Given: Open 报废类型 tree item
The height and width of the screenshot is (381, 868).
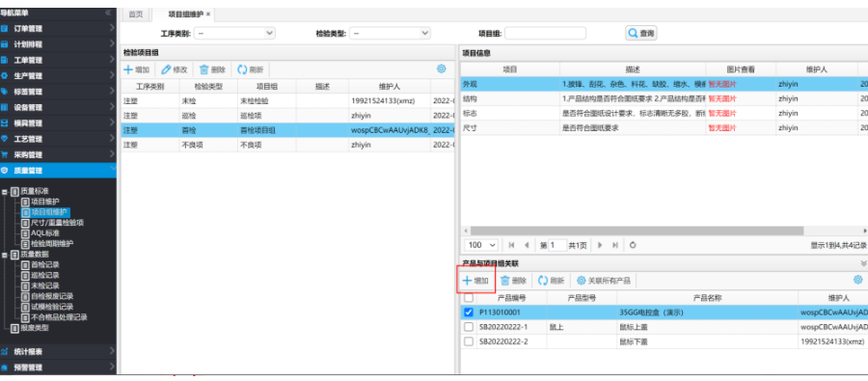Looking at the screenshot, I should click(x=35, y=328).
